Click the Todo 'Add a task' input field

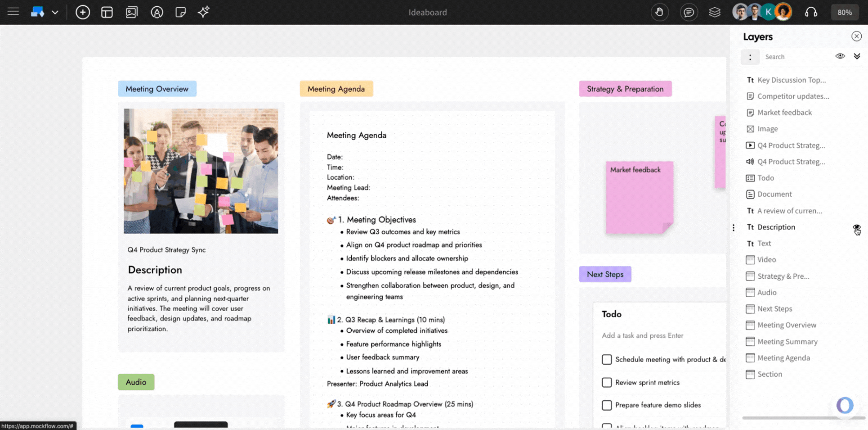[x=643, y=335]
